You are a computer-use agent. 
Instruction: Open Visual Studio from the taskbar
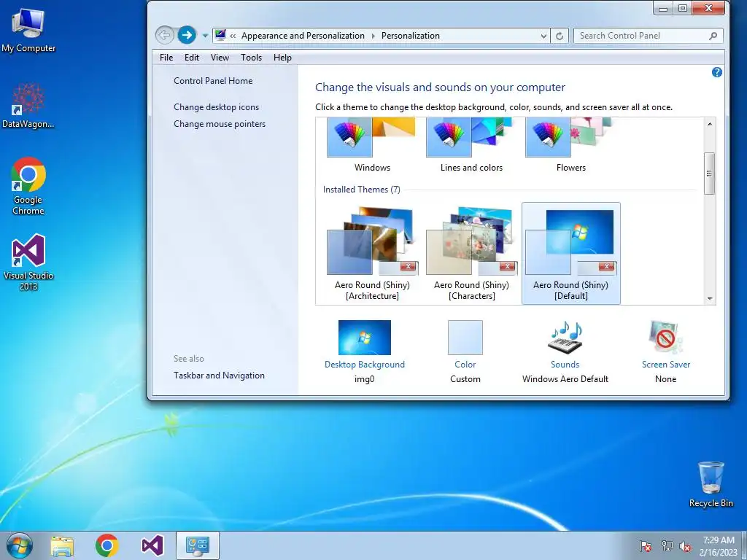click(152, 545)
